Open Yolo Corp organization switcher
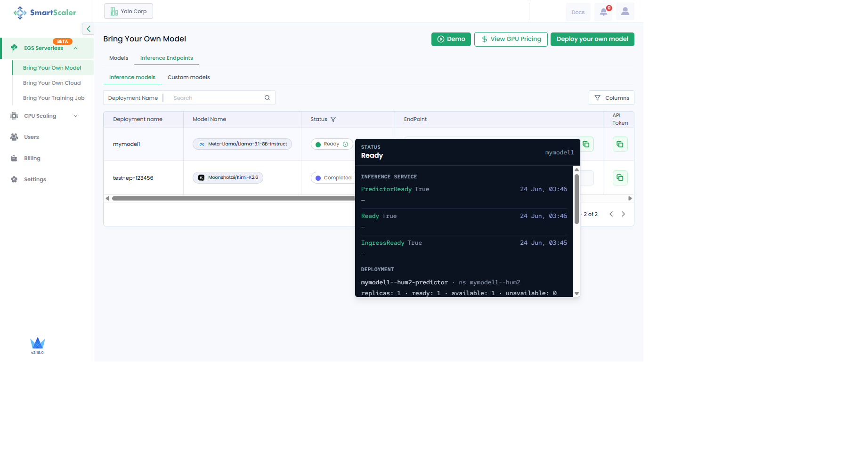Image resolution: width=868 pixels, height=450 pixels. click(129, 11)
